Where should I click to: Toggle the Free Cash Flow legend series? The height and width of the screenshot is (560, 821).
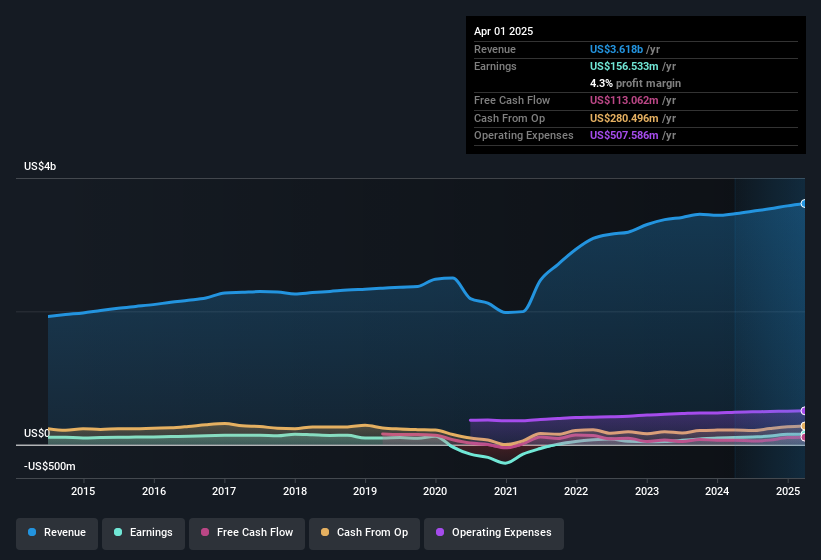[x=247, y=533]
